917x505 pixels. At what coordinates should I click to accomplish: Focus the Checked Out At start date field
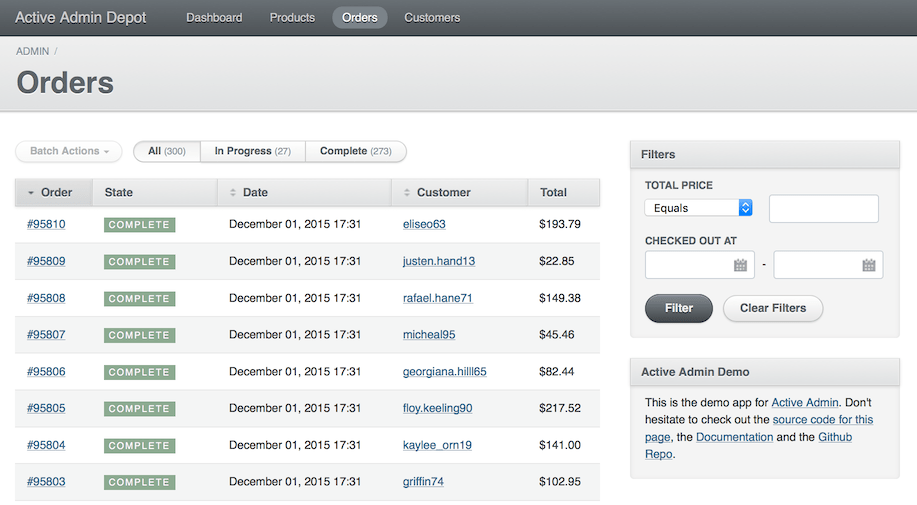pos(699,265)
